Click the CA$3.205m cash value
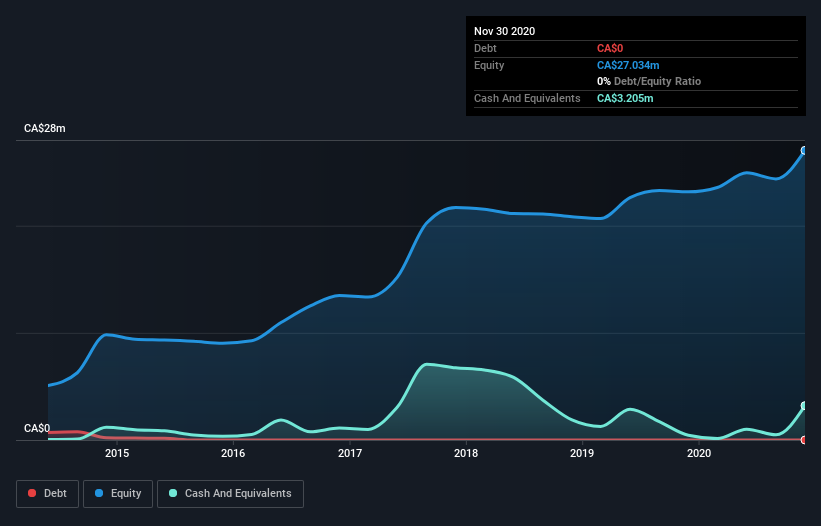Screen dimensions: 821x526 coord(625,98)
